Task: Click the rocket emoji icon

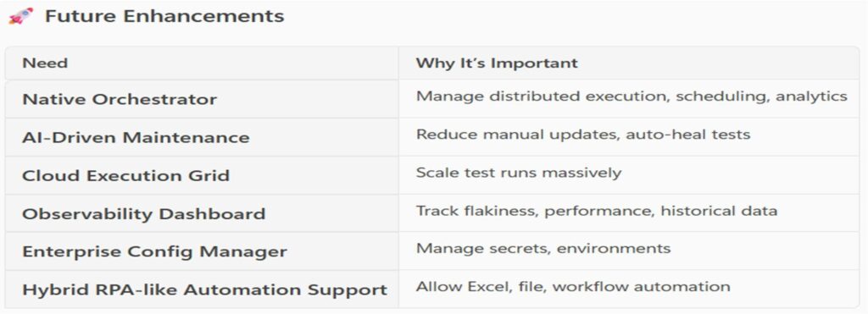Action: click(x=21, y=16)
